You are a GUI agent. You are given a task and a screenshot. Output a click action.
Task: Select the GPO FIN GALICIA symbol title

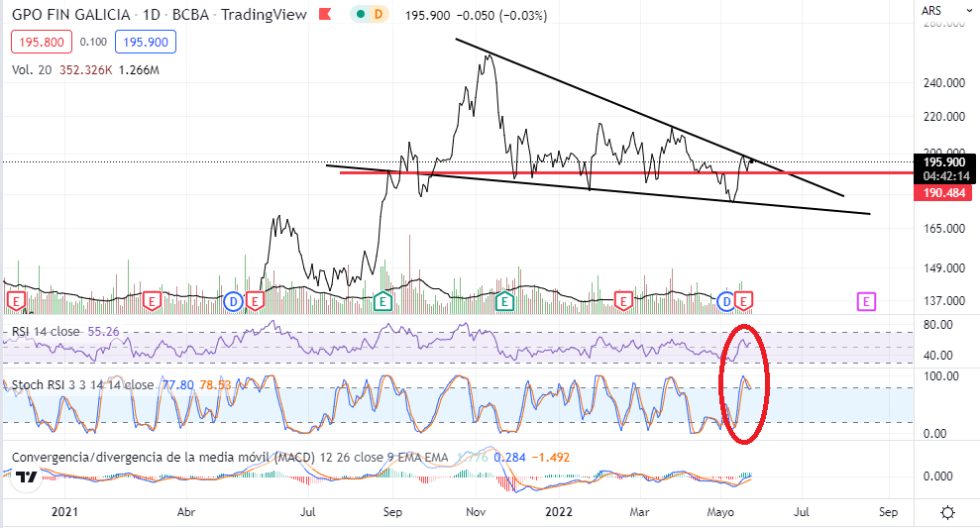click(70, 15)
